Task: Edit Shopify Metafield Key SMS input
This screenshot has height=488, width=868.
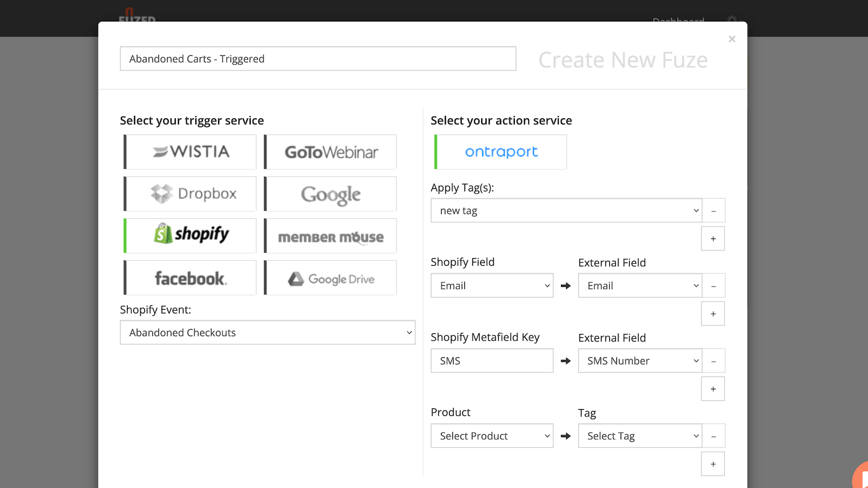Action: tap(492, 361)
